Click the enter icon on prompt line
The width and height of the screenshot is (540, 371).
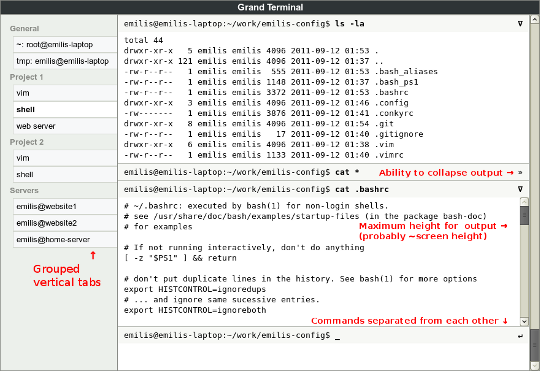[520, 336]
